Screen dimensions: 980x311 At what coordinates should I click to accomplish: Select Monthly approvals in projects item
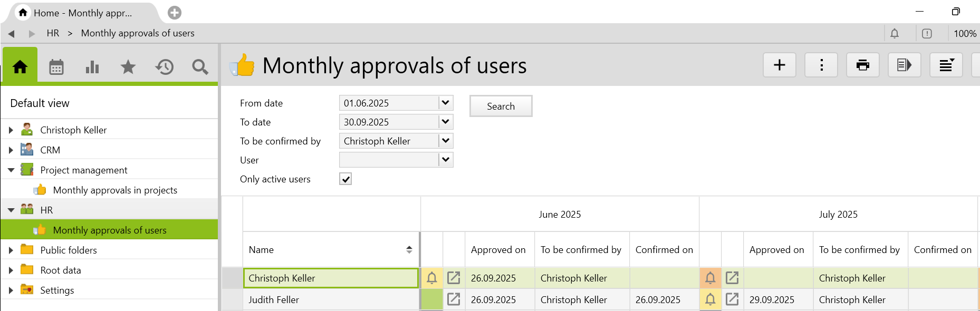coord(115,190)
